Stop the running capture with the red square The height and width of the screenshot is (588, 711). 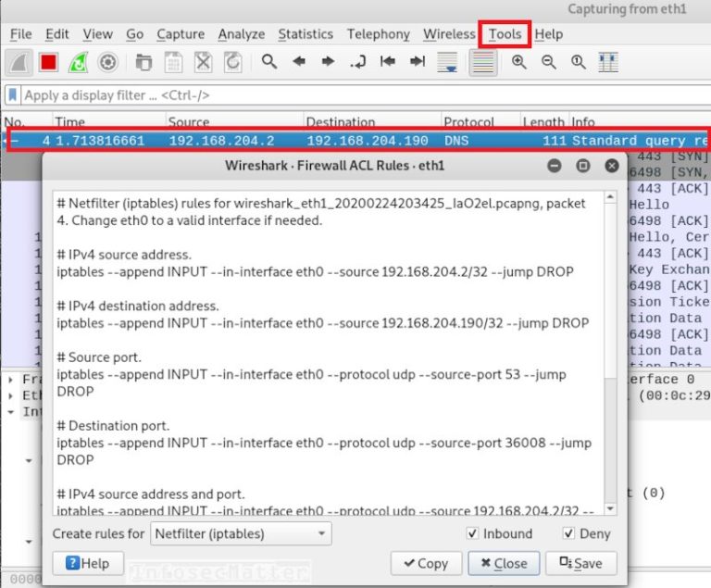click(x=48, y=62)
